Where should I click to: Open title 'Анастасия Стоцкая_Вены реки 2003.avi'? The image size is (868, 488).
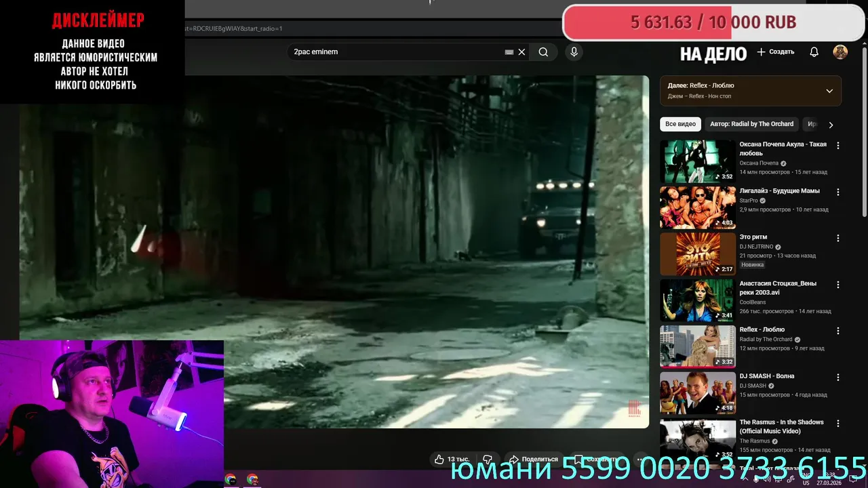point(778,287)
